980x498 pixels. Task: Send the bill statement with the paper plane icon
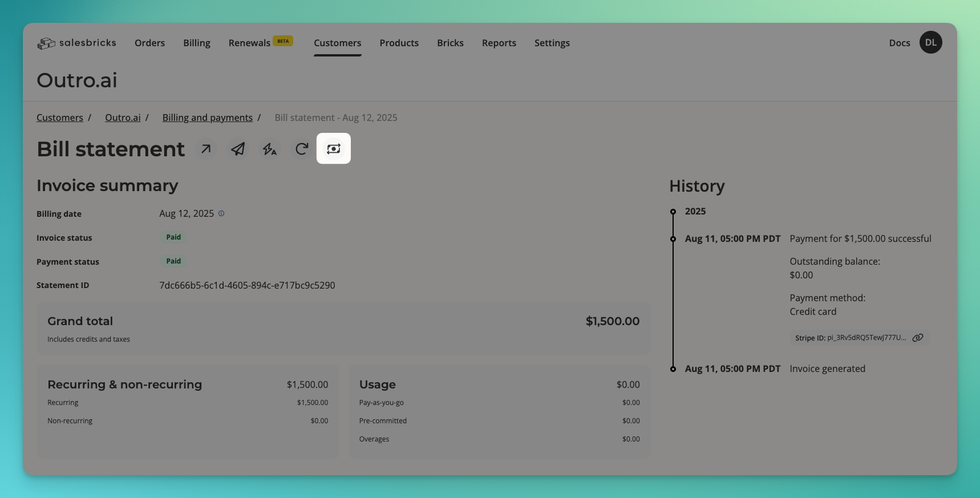(x=238, y=149)
